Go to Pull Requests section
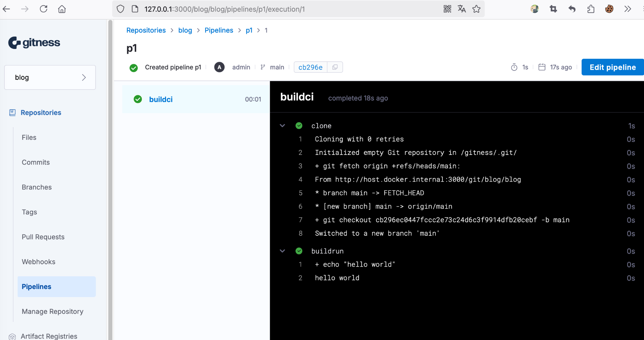The width and height of the screenshot is (644, 340). click(x=43, y=237)
